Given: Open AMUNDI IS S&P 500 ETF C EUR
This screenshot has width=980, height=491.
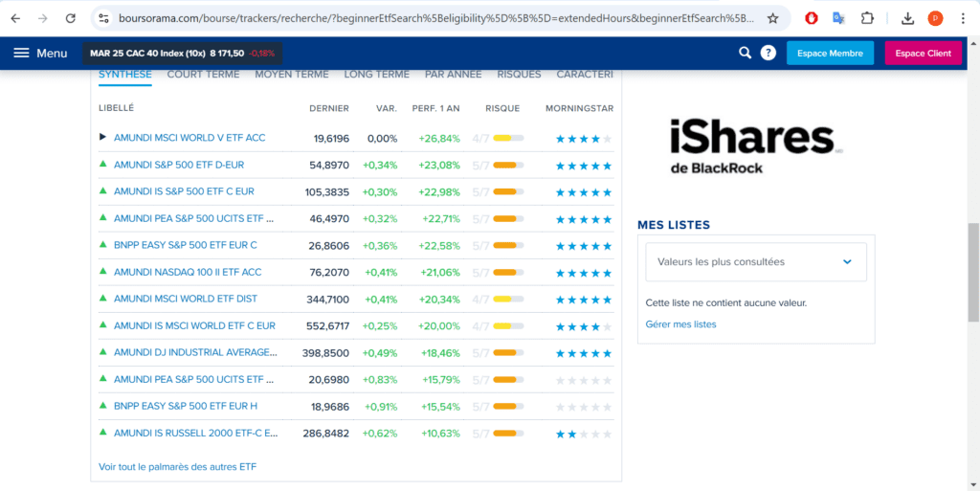Looking at the screenshot, I should (x=184, y=191).
